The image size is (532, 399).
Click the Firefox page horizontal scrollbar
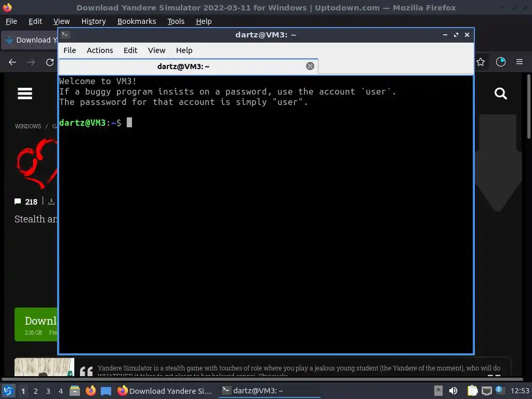click(262, 379)
